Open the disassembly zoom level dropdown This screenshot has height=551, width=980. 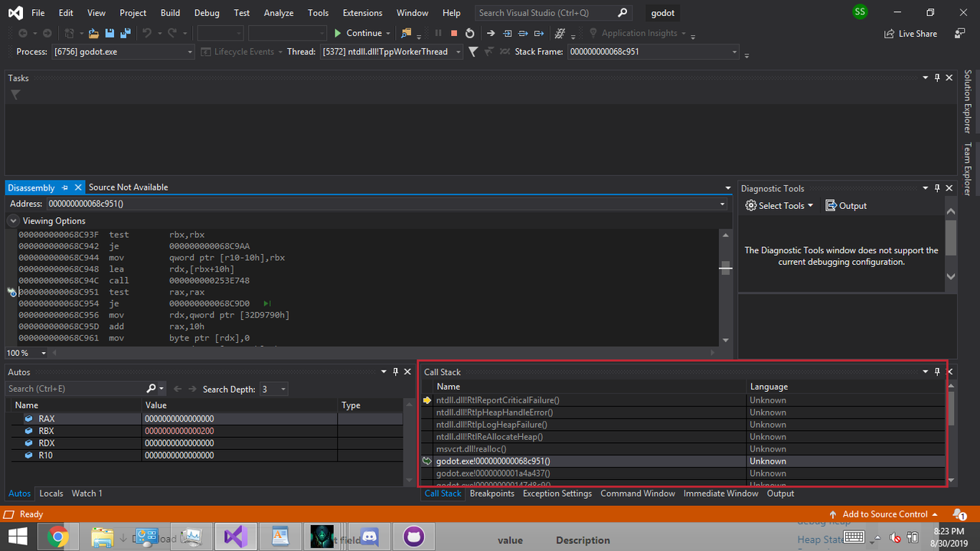44,353
